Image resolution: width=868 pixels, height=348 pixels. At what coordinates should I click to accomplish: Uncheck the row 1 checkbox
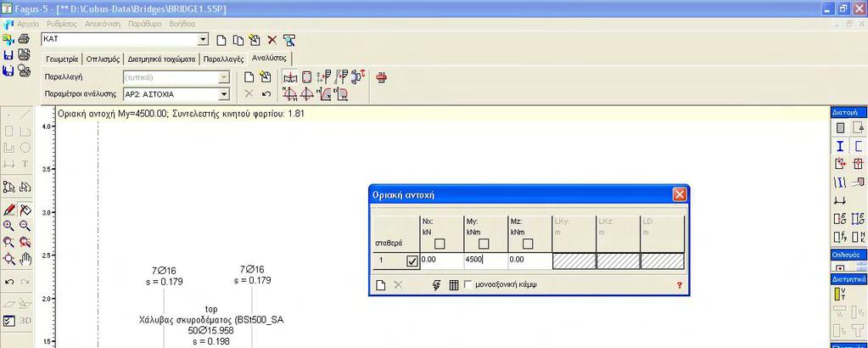[x=412, y=261]
